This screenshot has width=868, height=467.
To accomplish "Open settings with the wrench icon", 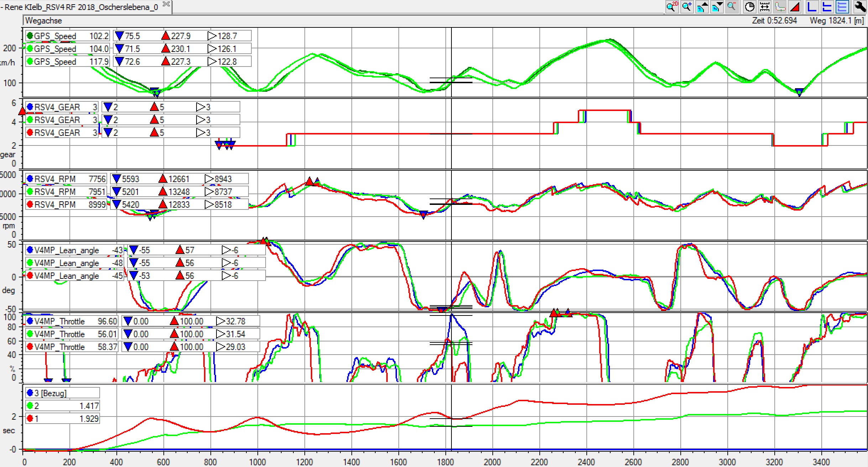I will pyautogui.click(x=860, y=7).
